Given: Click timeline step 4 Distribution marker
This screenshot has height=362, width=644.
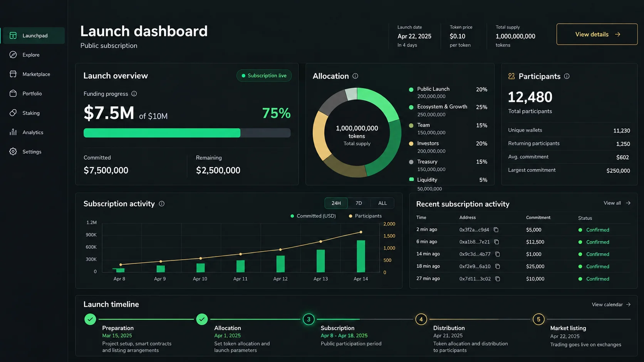Looking at the screenshot, I should [421, 319].
